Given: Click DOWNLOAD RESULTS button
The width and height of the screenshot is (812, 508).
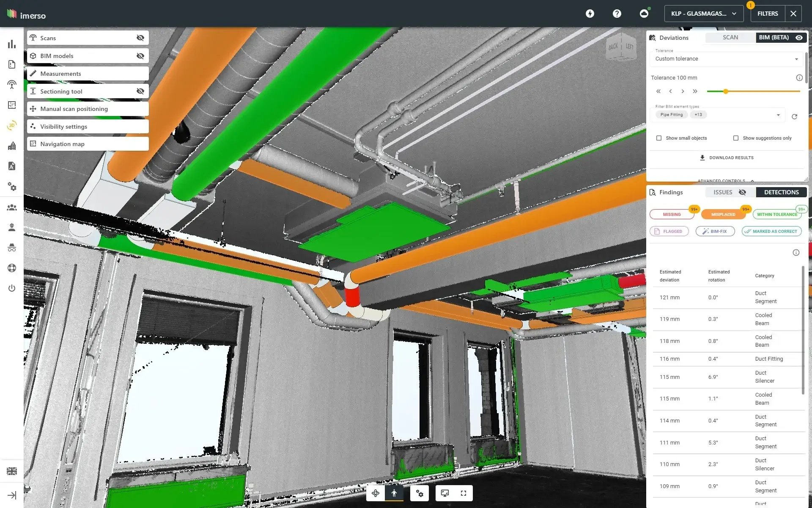Looking at the screenshot, I should [727, 157].
